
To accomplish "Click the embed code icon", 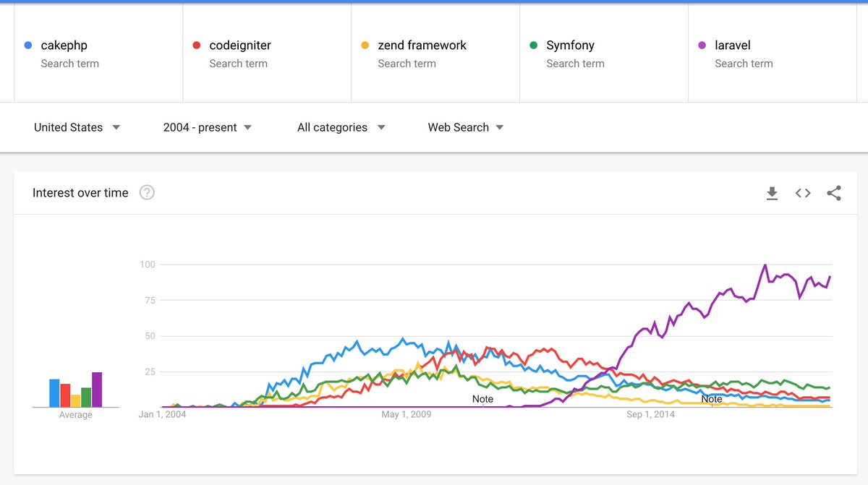I will pyautogui.click(x=803, y=193).
